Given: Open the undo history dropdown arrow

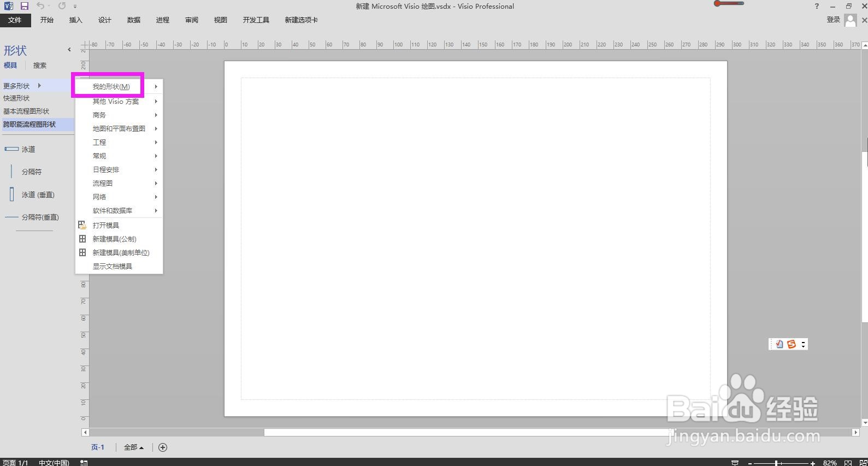Looking at the screenshot, I should (x=49, y=6).
